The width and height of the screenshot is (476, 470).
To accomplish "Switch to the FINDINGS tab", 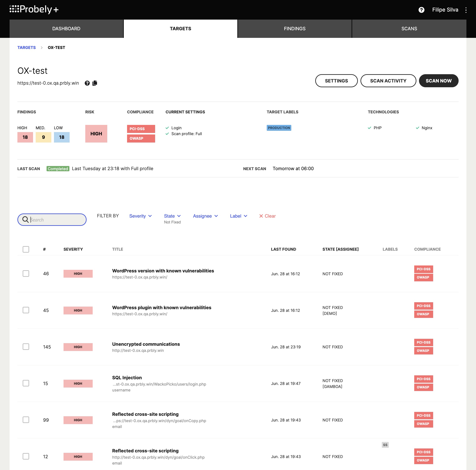I will tap(295, 29).
